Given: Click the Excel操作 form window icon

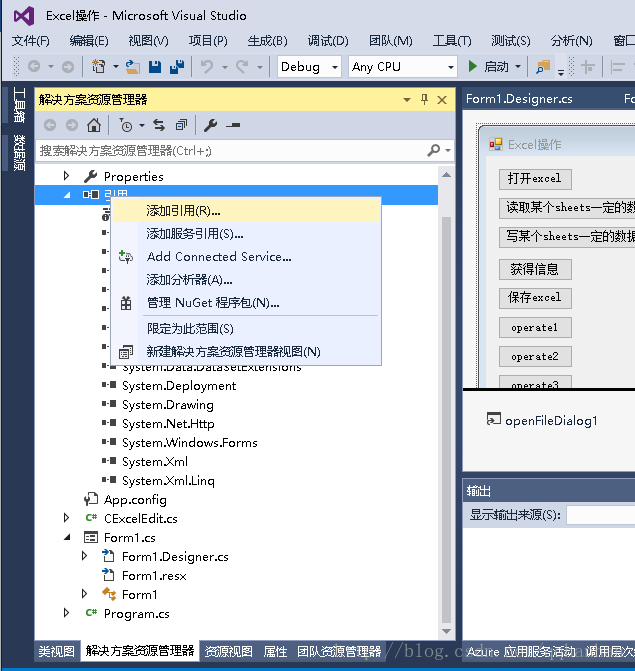Looking at the screenshot, I should (496, 144).
